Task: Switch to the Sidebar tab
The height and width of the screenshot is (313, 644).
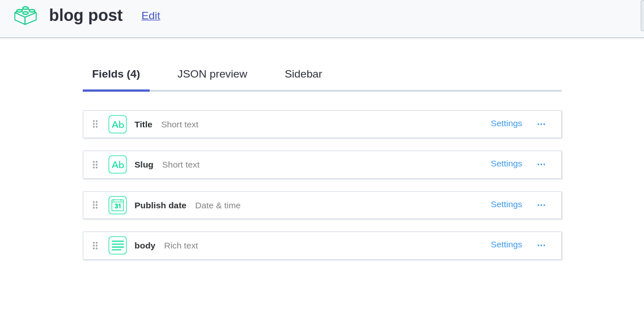Action: (303, 74)
